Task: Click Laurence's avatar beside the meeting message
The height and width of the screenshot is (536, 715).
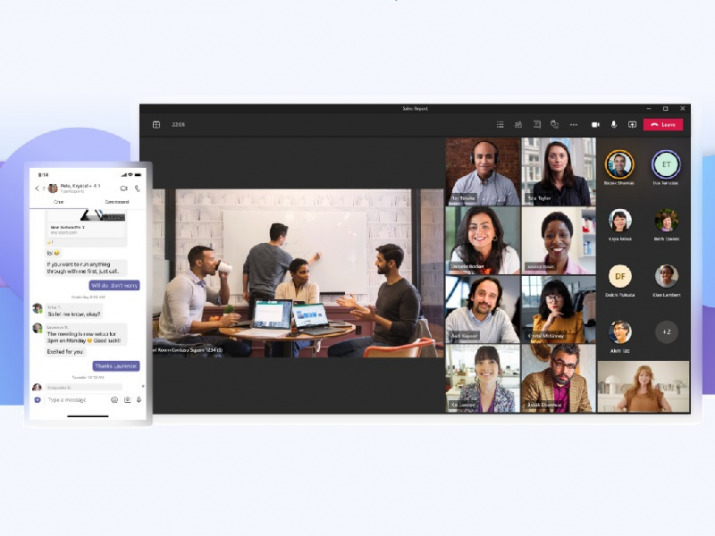Action: 37,328
